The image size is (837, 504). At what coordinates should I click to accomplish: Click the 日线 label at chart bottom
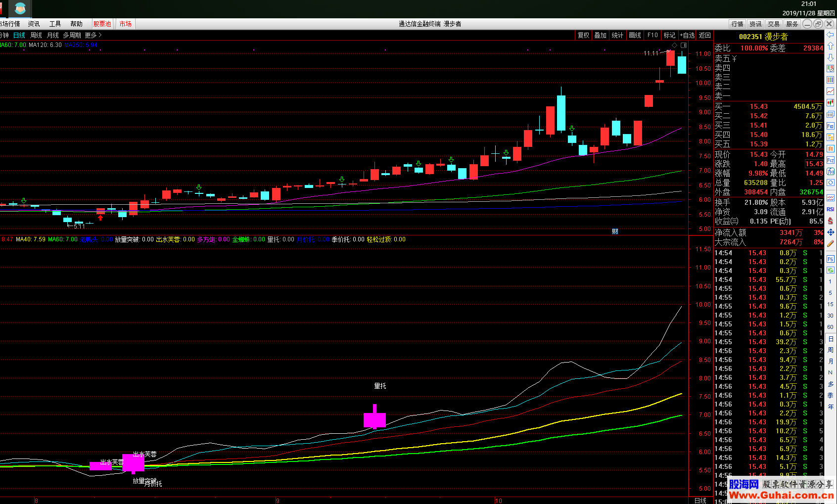coord(700,501)
